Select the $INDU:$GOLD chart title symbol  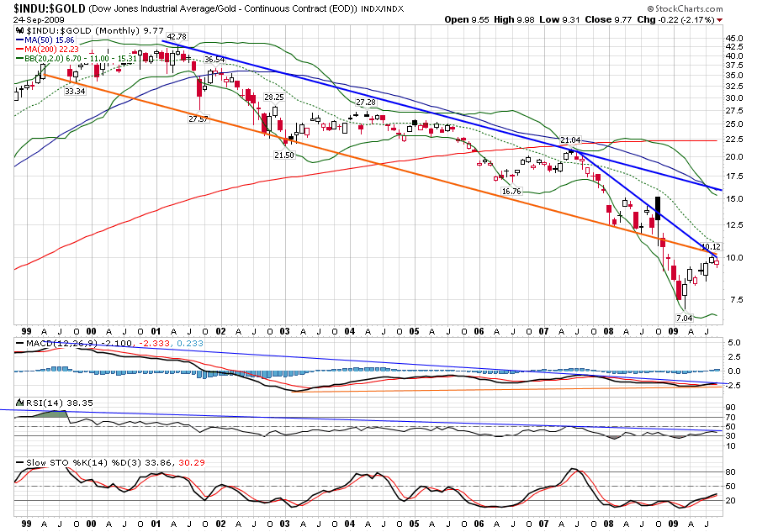pyautogui.click(x=50, y=8)
